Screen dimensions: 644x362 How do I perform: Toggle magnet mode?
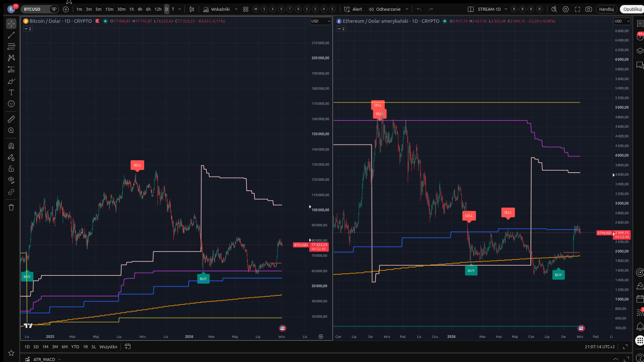tap(11, 146)
